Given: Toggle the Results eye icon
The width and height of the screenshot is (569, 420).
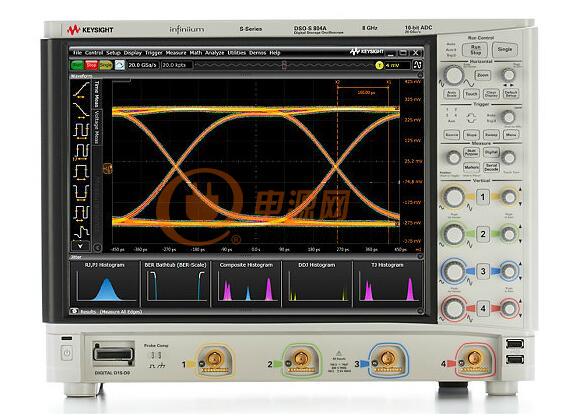Looking at the screenshot, I should tap(74, 311).
